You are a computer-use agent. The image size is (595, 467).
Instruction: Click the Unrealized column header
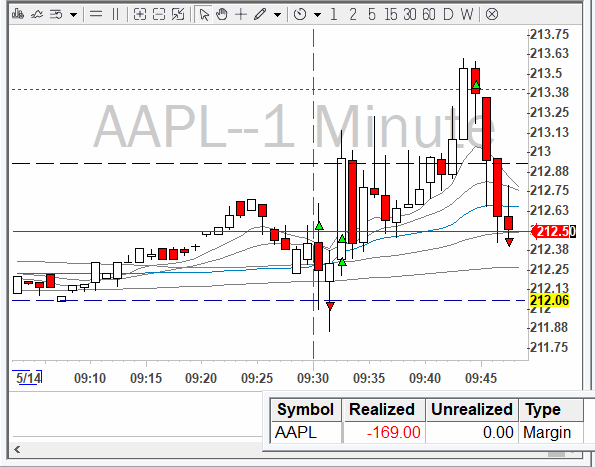[472, 409]
